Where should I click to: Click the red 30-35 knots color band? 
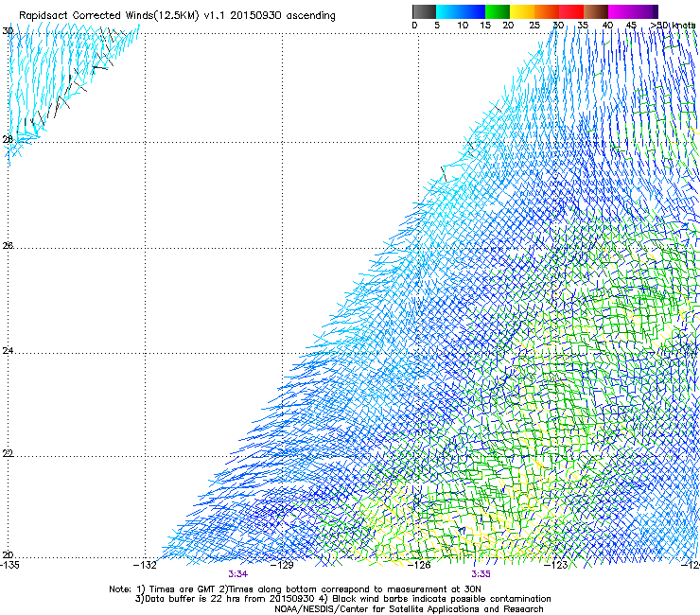pyautogui.click(x=571, y=11)
